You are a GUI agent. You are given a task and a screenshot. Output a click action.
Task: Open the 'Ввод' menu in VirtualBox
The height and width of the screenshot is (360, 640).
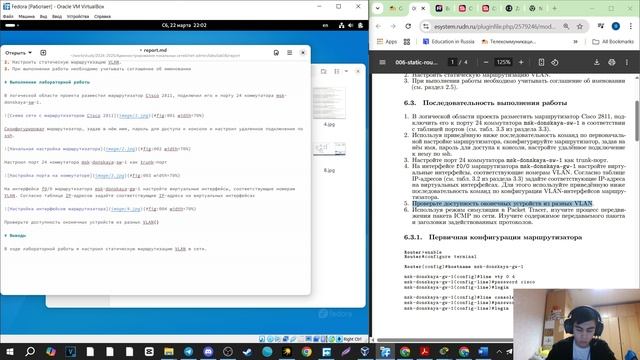point(57,17)
